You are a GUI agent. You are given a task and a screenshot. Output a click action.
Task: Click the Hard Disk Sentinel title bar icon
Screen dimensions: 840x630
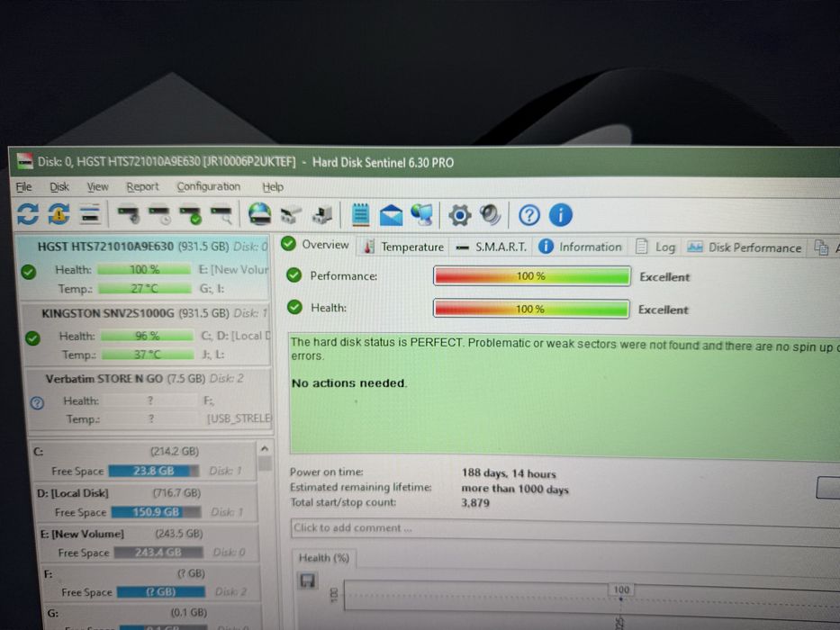click(24, 161)
